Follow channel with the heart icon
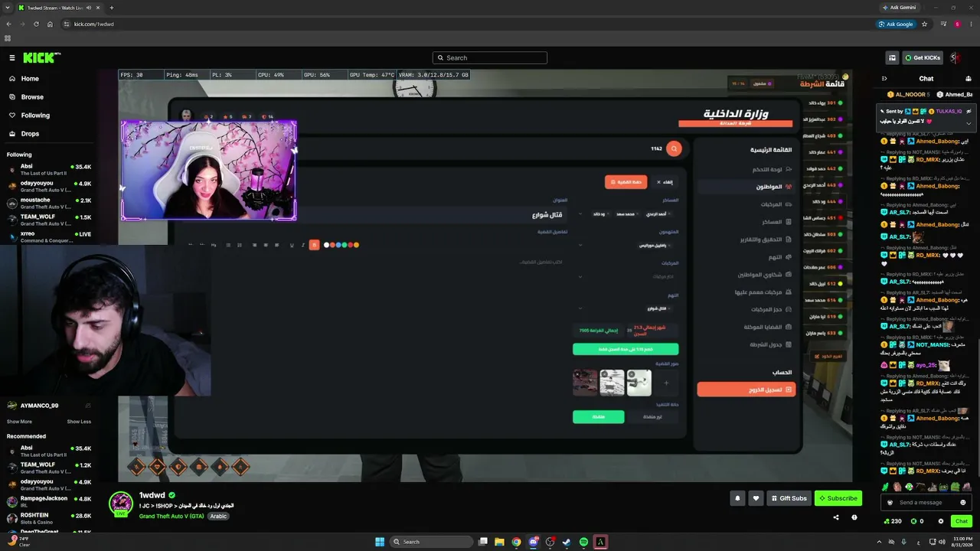This screenshot has height=551, width=980. (x=756, y=498)
